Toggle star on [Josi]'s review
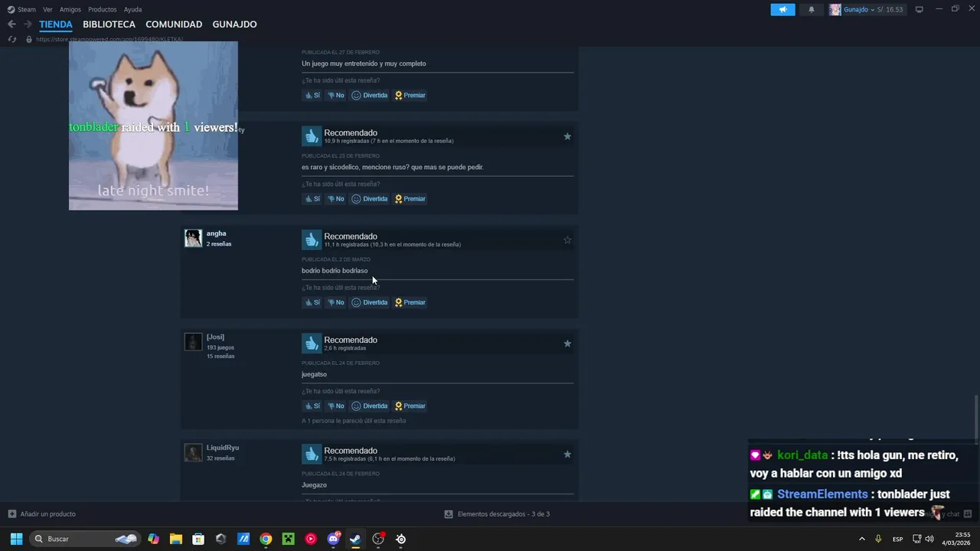The width and height of the screenshot is (980, 551). (567, 344)
